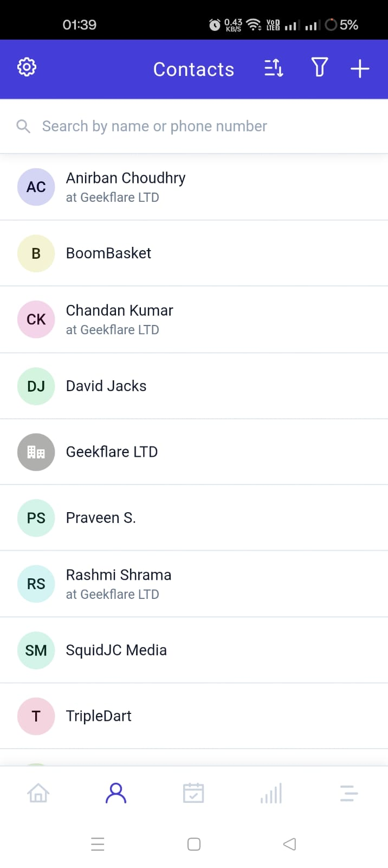Add a new contact with plus icon
This screenshot has height=868, width=388.
(x=360, y=69)
